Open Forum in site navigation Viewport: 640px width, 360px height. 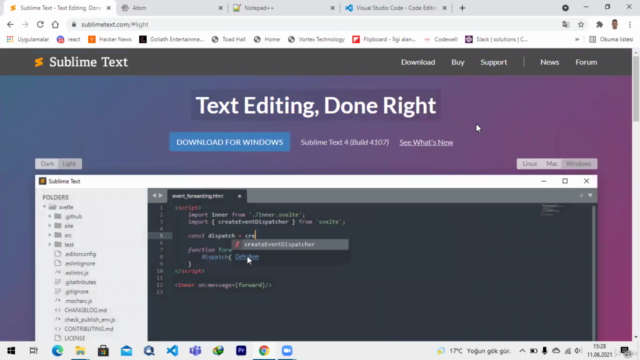coord(586,62)
